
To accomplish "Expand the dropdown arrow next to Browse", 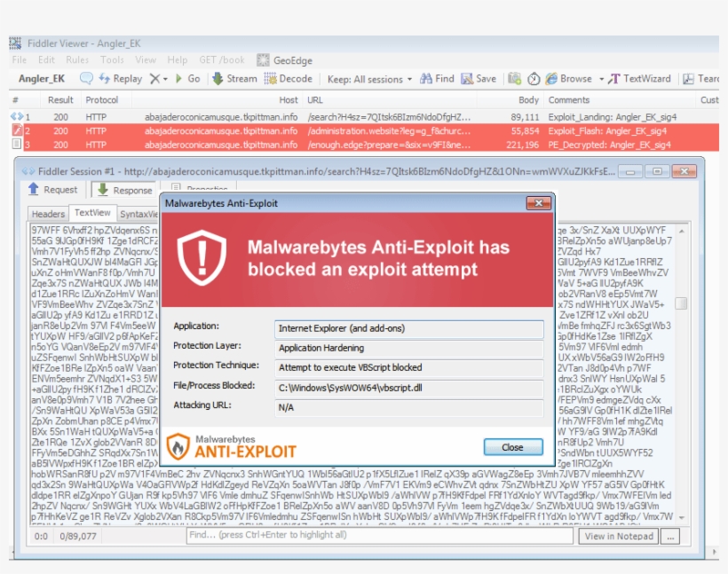I will coord(601,77).
